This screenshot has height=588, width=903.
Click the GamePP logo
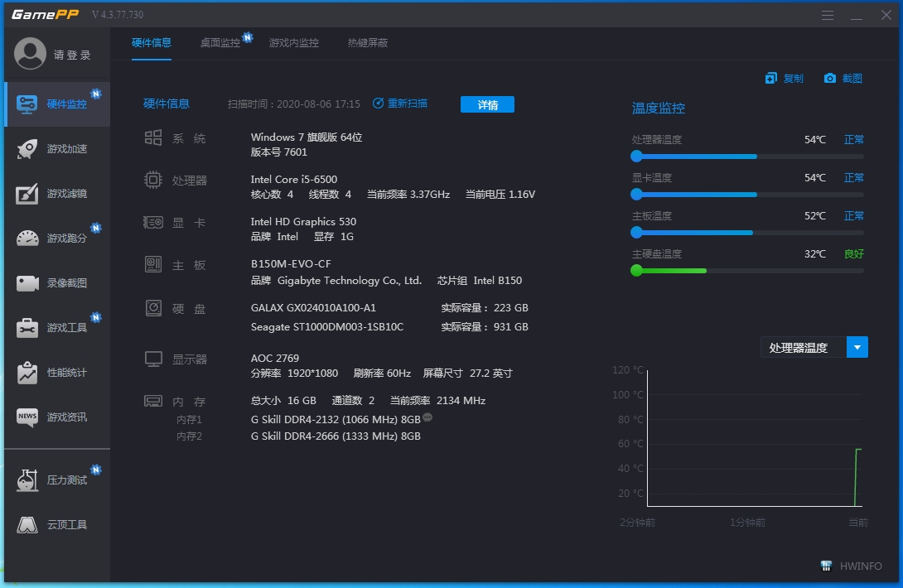tap(45, 14)
